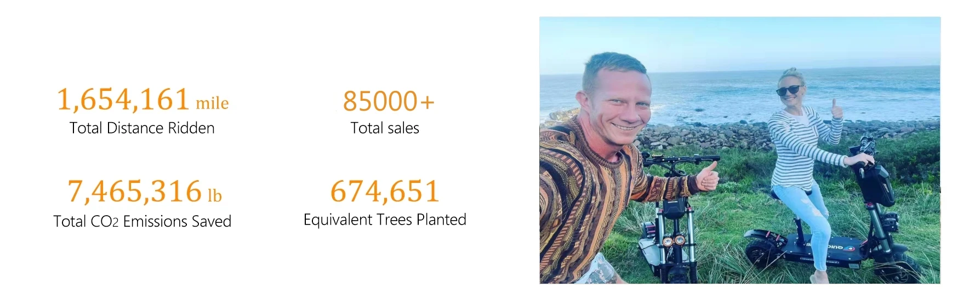Click Total CO2 Emissions Saved text
The image size is (980, 299).
click(x=142, y=221)
